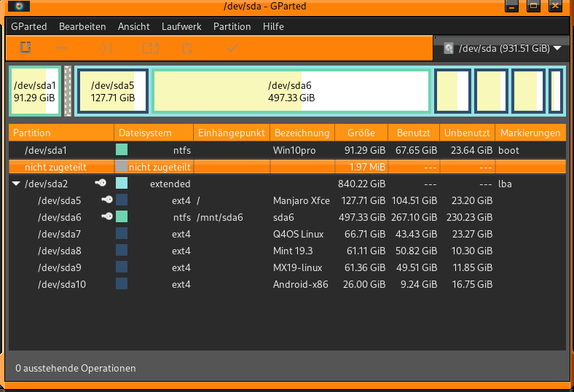This screenshot has height=392, width=574.
Task: Click the Apply operations checkmark icon
Action: coord(232,48)
